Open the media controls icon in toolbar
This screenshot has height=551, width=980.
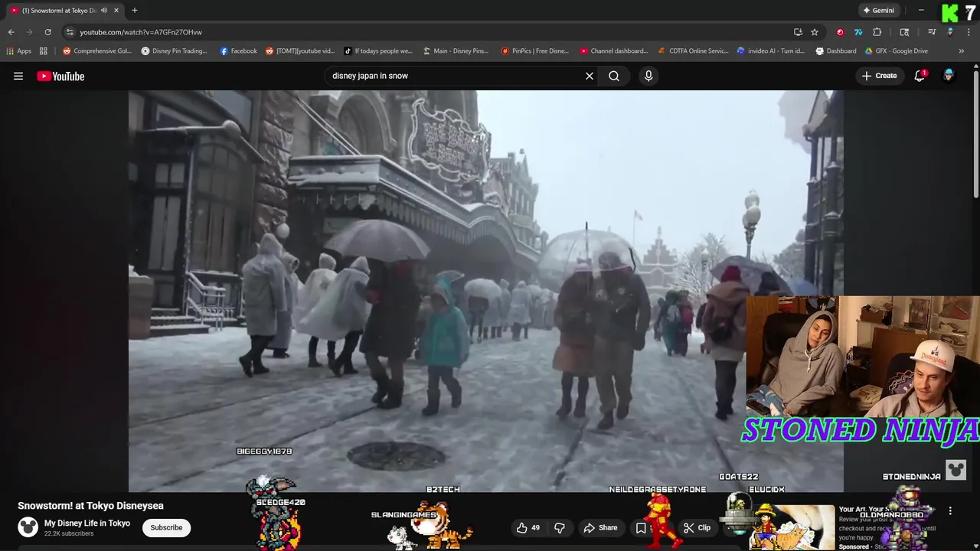coord(932,32)
